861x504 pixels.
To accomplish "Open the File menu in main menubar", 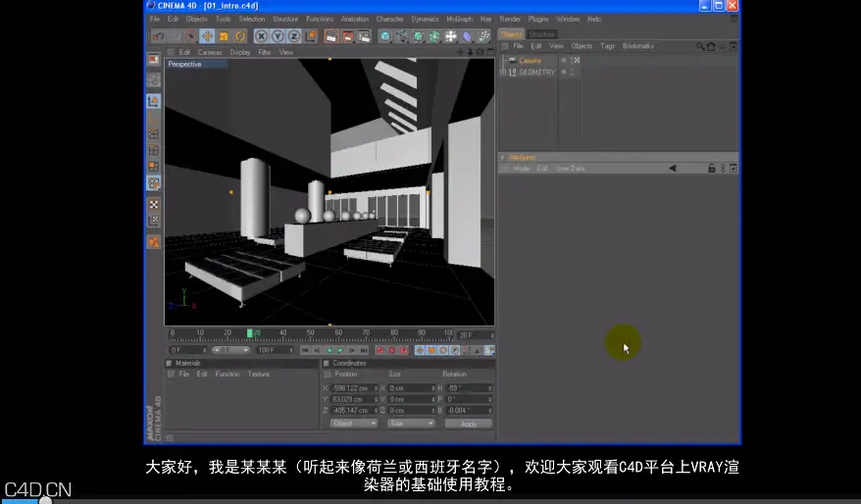I will 155,20.
